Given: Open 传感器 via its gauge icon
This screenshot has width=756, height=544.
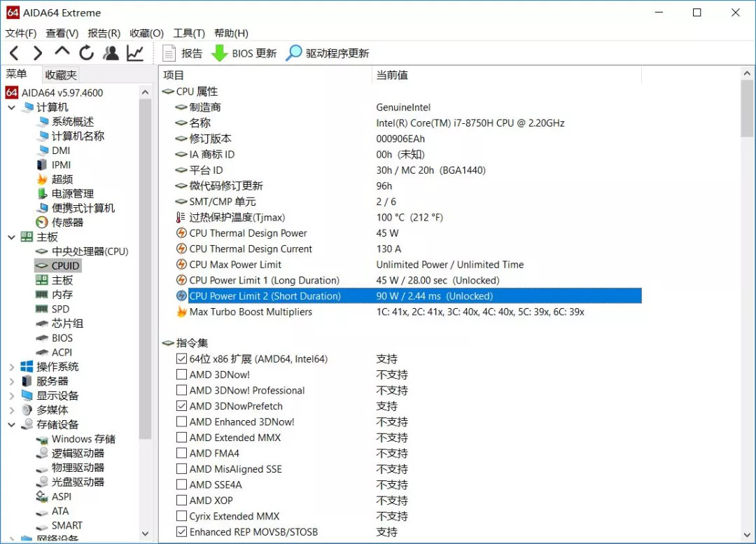Looking at the screenshot, I should tap(42, 222).
